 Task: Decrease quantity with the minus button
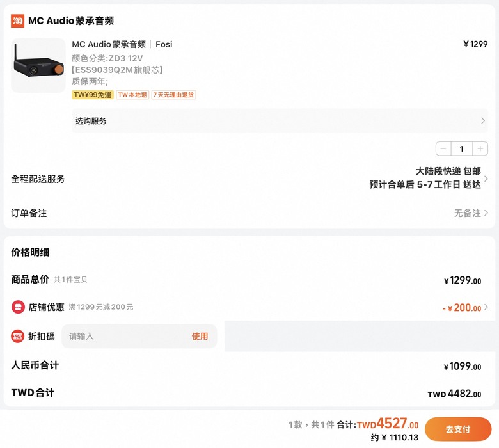pyautogui.click(x=443, y=148)
